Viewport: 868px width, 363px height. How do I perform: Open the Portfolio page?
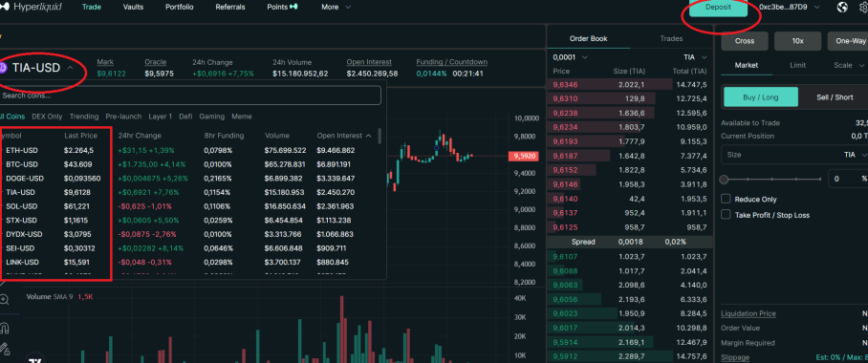pyautogui.click(x=180, y=8)
